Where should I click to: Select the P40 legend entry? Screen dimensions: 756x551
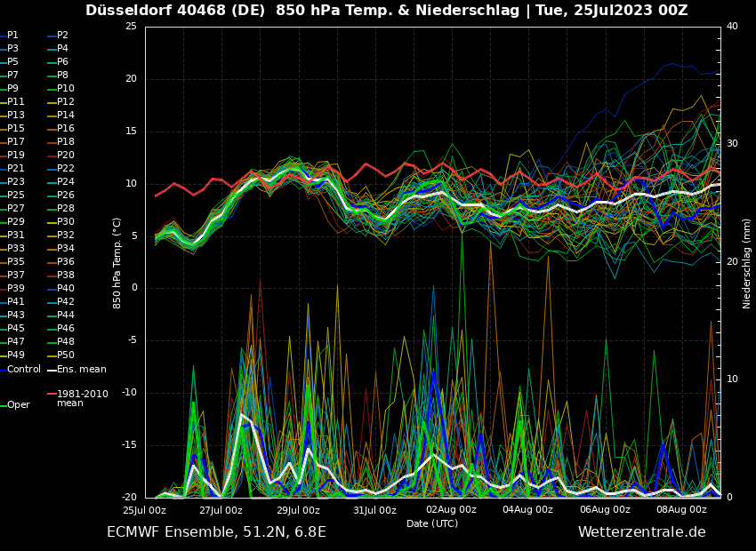(x=66, y=289)
